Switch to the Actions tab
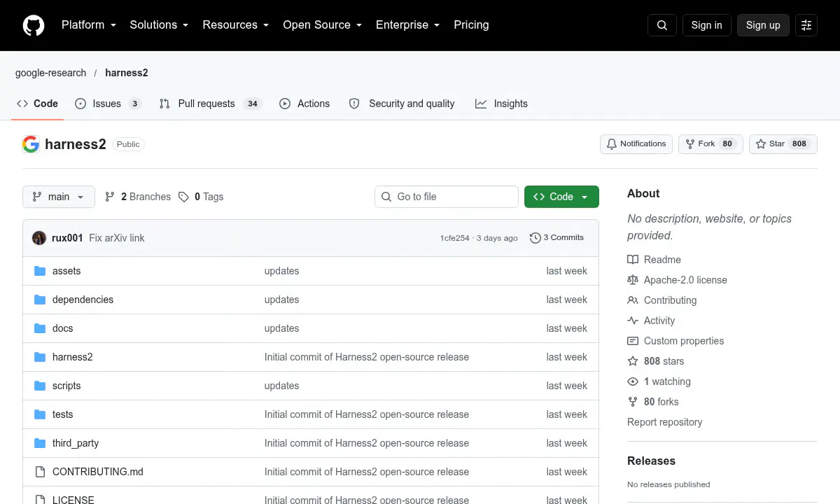Screen dimensions: 840x504 pyautogui.click(x=304, y=104)
